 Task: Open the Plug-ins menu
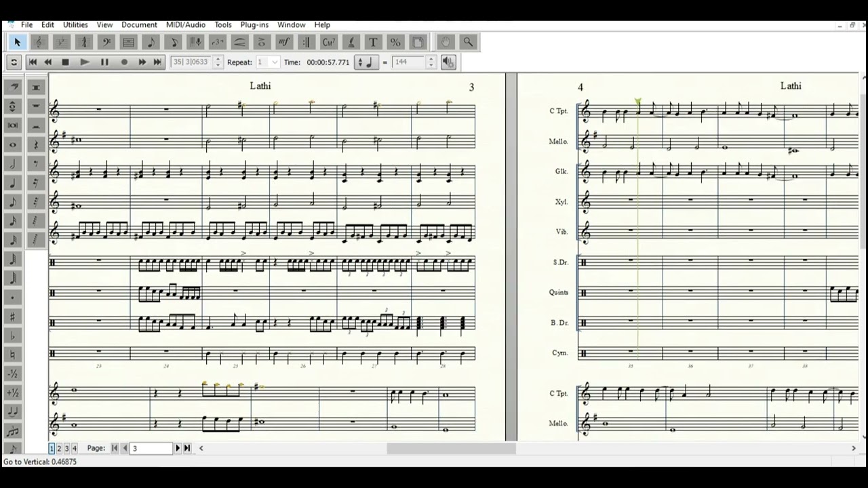click(x=254, y=24)
